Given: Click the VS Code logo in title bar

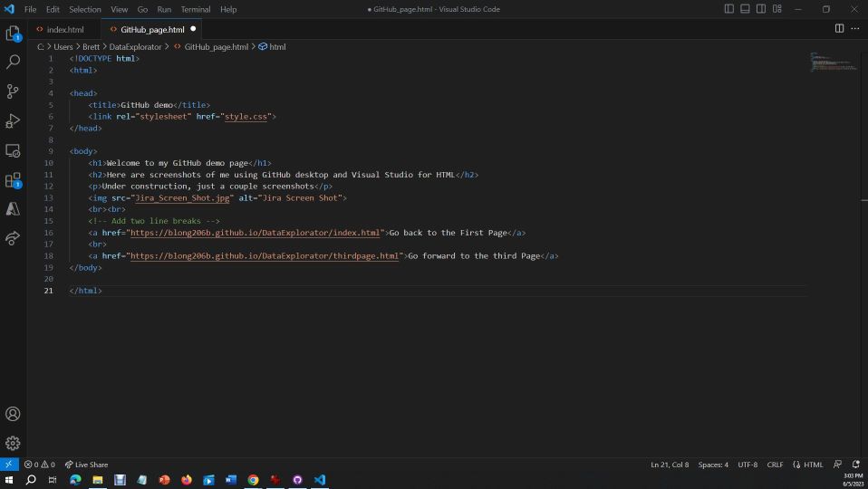Looking at the screenshot, I should [9, 9].
